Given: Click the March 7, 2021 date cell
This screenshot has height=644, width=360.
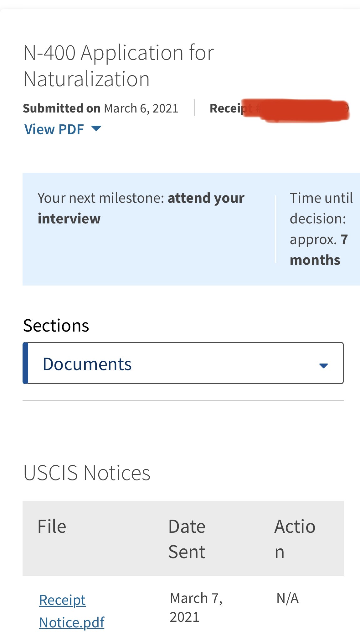Looking at the screenshot, I should click(196, 608).
